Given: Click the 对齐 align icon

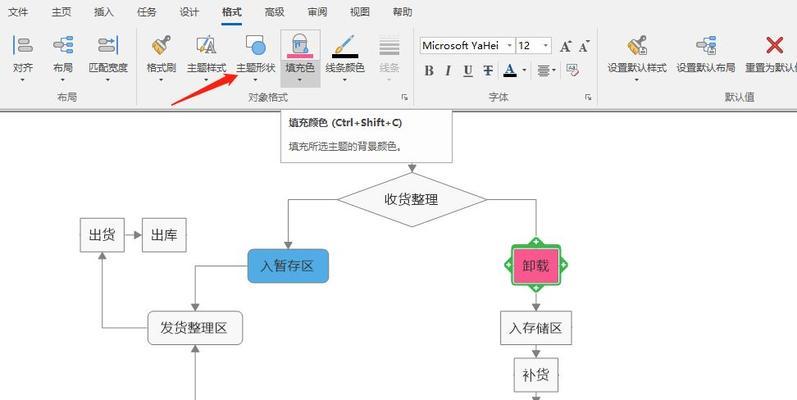Looking at the screenshot, I should coord(23,45).
